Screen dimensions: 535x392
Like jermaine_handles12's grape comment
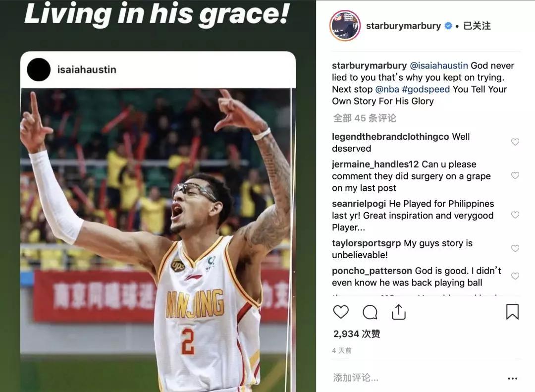pyautogui.click(x=515, y=175)
